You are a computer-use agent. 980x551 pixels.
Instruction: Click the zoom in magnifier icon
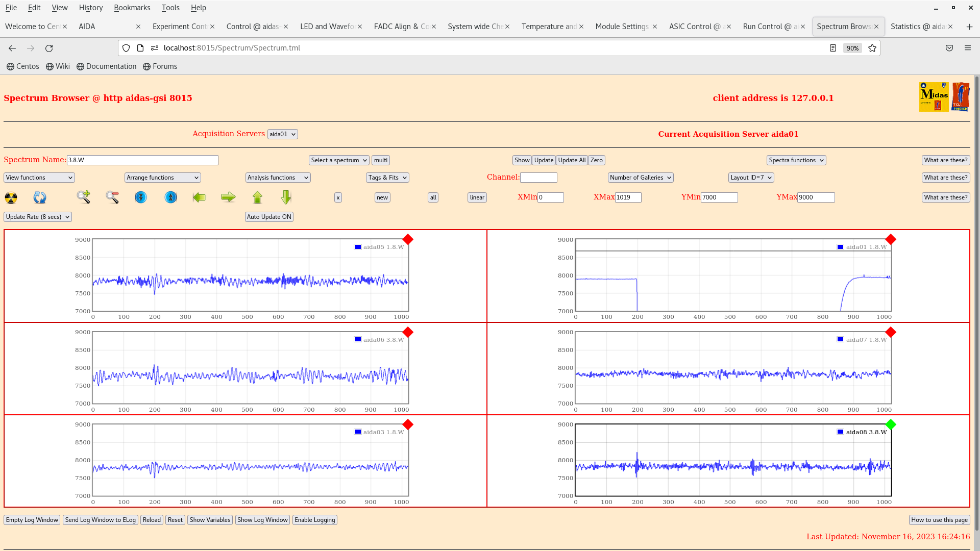(x=84, y=197)
